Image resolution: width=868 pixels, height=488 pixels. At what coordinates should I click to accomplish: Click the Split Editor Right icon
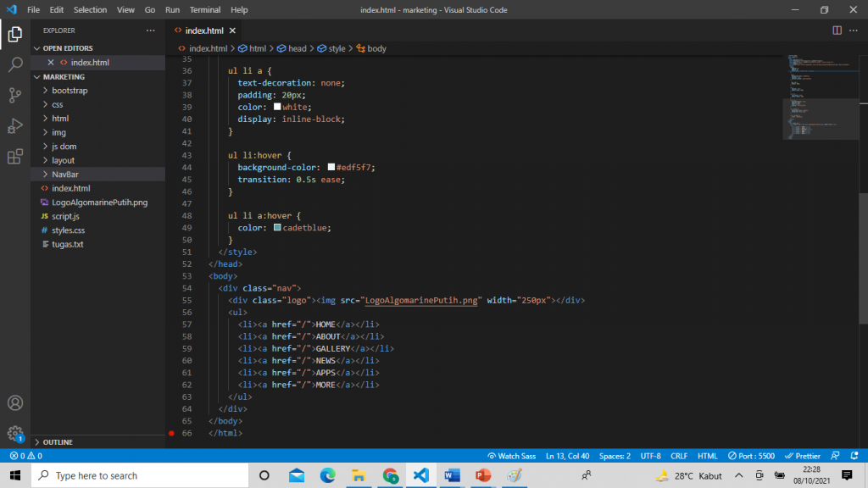pos(837,30)
